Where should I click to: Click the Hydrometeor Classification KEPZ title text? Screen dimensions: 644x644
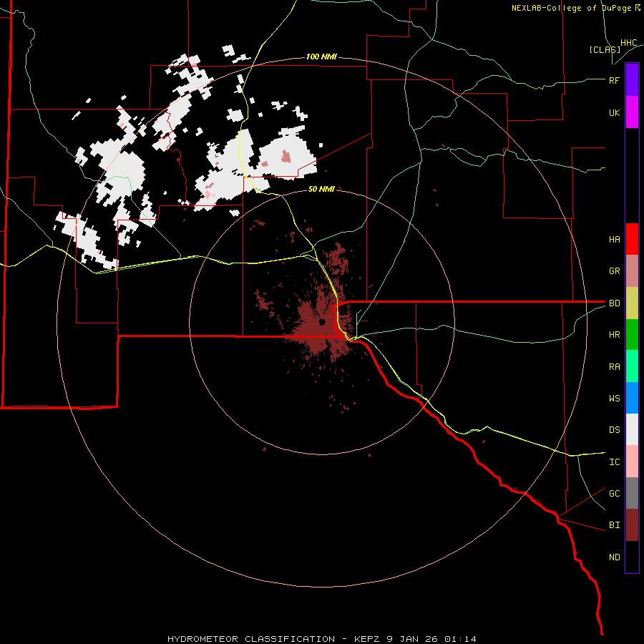[322, 639]
